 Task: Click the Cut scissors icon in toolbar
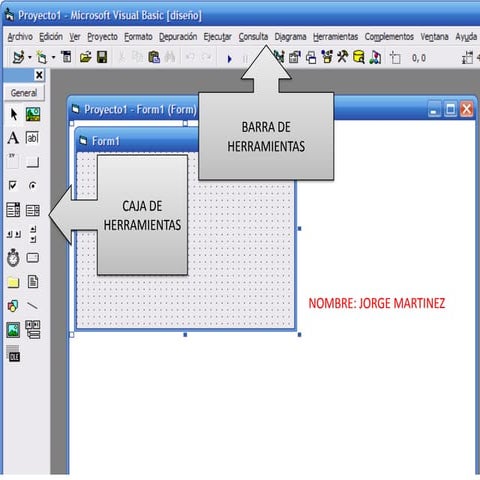(122, 57)
